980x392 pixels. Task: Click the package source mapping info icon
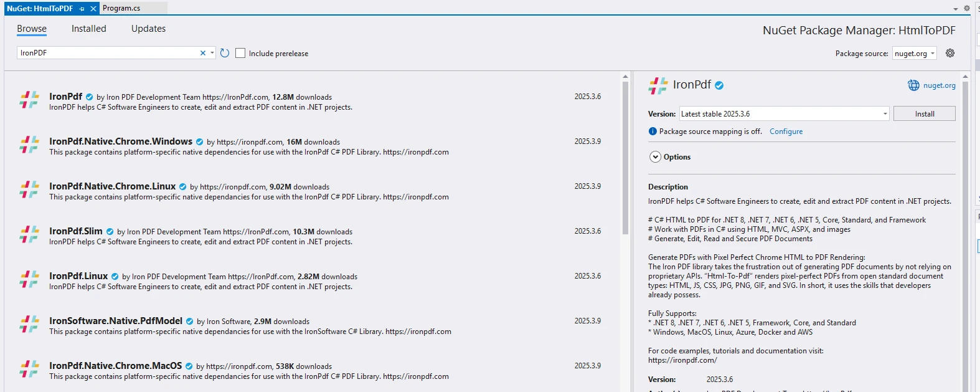click(653, 131)
